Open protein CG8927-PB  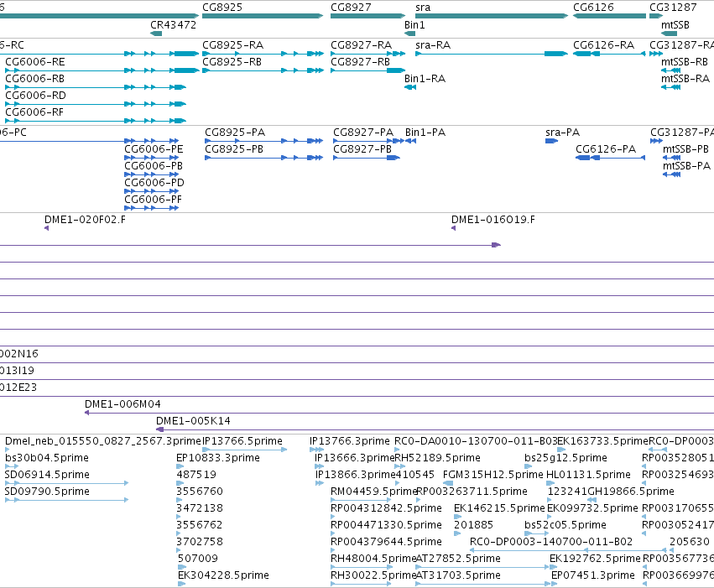[362, 149]
